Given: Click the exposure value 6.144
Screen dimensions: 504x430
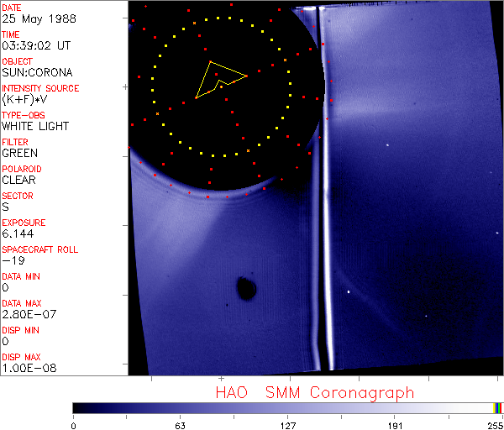Looking at the screenshot, I should coord(18,233).
